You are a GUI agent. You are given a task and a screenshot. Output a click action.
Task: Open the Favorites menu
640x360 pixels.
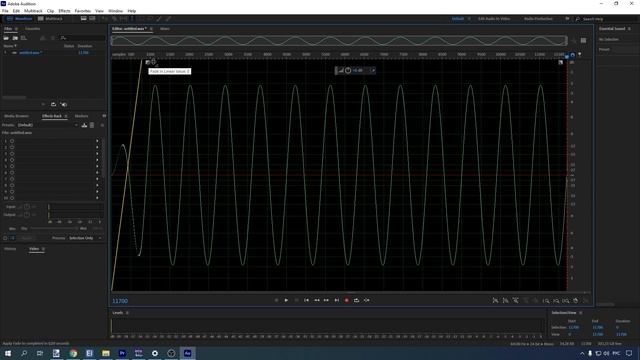(82, 11)
